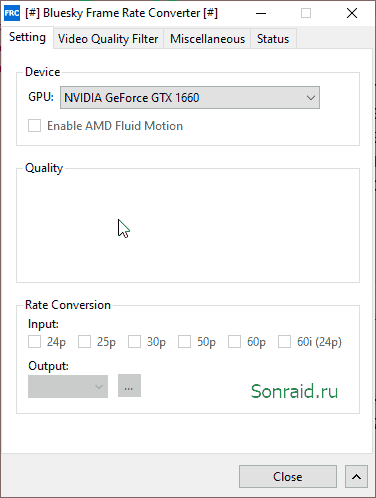Open the GPU dropdown list

[190, 98]
